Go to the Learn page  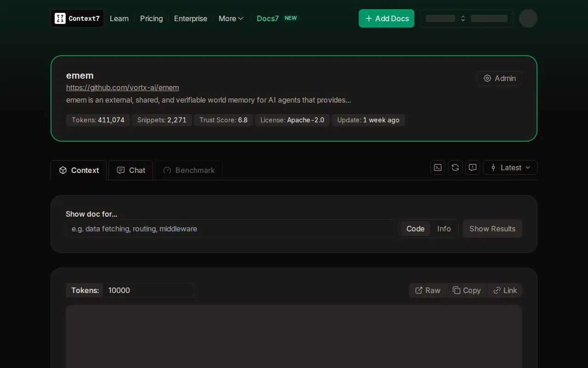[x=119, y=18]
